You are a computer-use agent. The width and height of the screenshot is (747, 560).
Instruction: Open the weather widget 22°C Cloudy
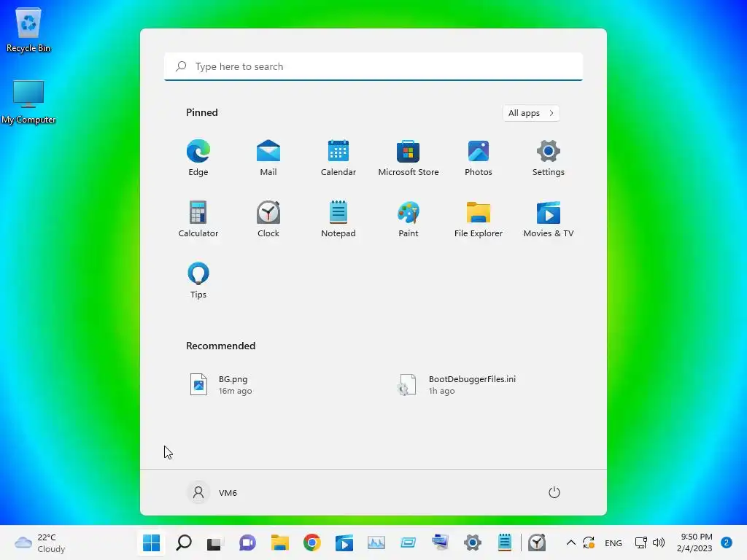click(40, 542)
